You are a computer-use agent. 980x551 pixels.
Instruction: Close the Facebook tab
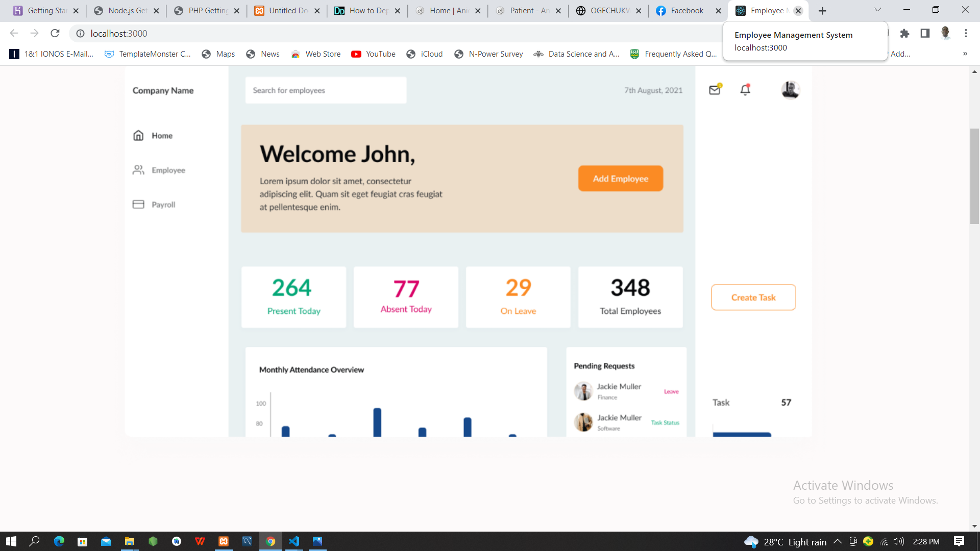pos(718,11)
